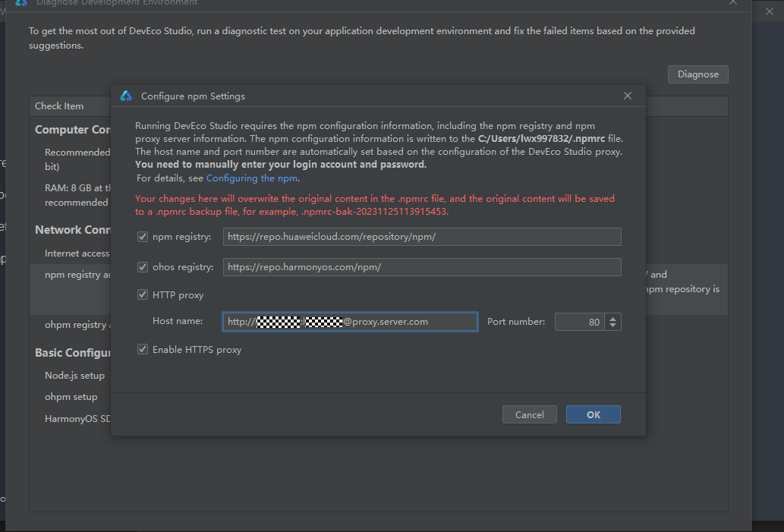The height and width of the screenshot is (532, 784).
Task: Click inside the Port number field
Action: click(578, 322)
